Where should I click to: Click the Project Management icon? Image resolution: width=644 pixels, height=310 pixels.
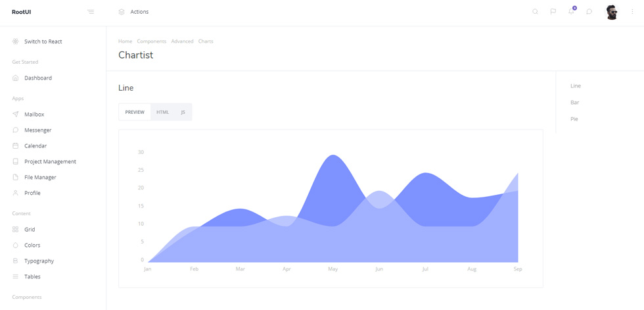[16, 161]
